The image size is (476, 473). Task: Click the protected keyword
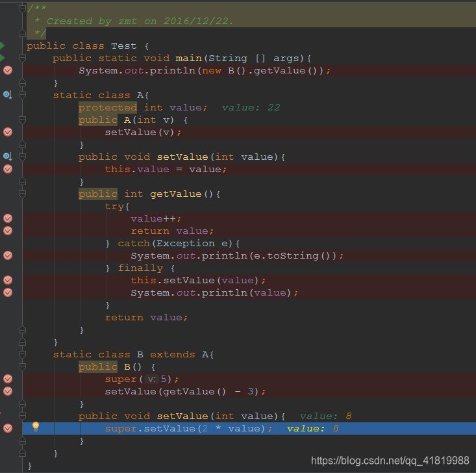pos(108,108)
